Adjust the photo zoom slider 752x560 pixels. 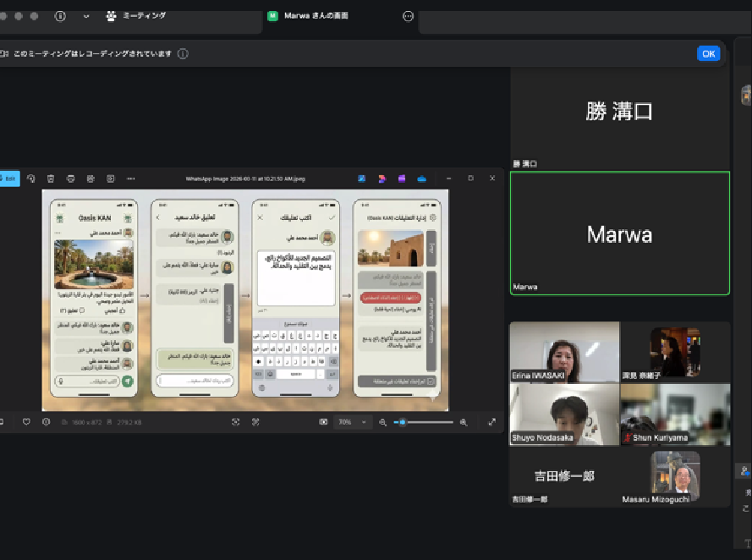[x=403, y=421]
